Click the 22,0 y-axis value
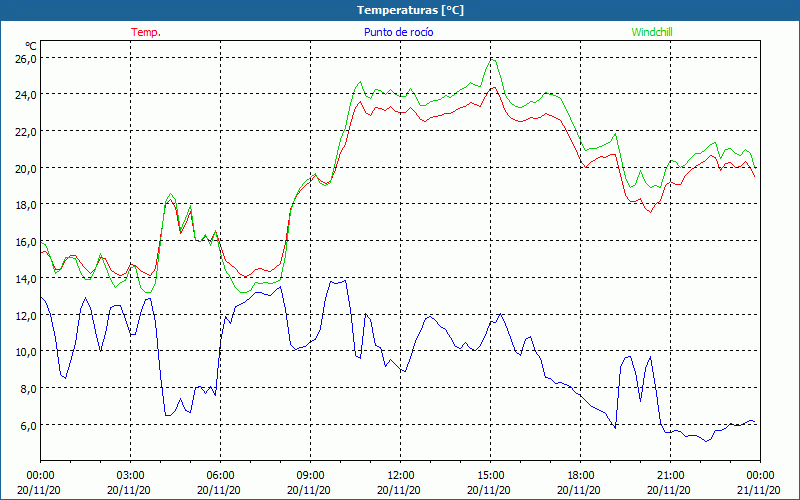The image size is (800, 500). coord(26,131)
